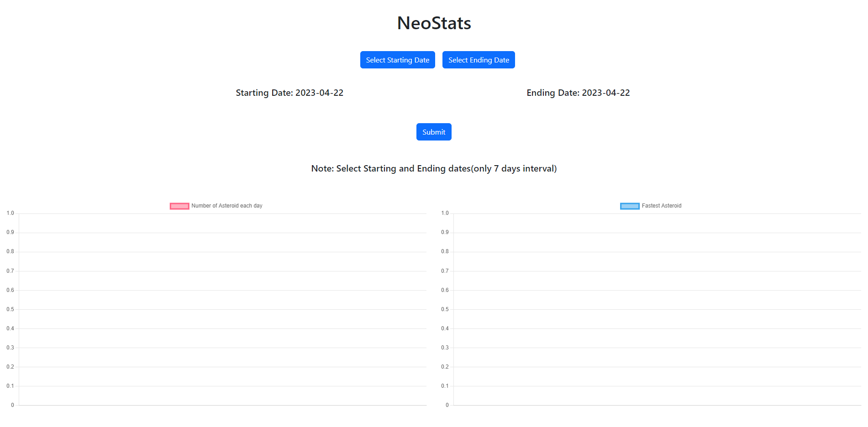Click the 0 axis label on the right chart
Screen dimensions: 868x427
tap(447, 405)
